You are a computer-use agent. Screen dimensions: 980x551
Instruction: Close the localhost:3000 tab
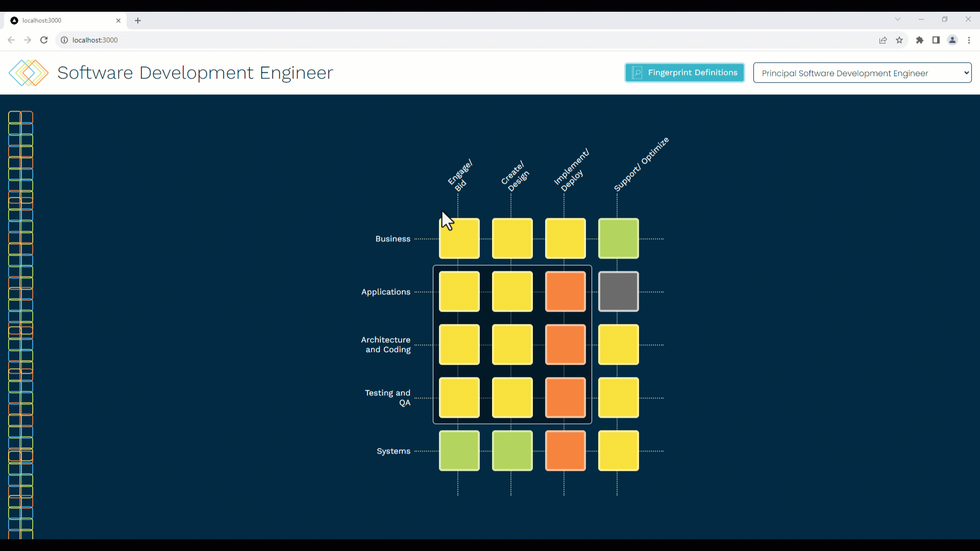click(118, 20)
